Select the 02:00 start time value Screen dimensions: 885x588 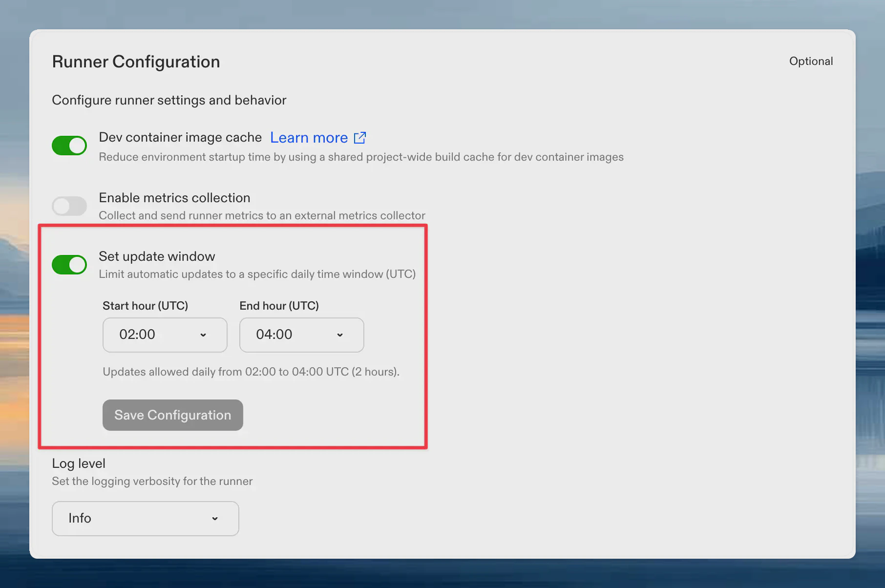[137, 335]
